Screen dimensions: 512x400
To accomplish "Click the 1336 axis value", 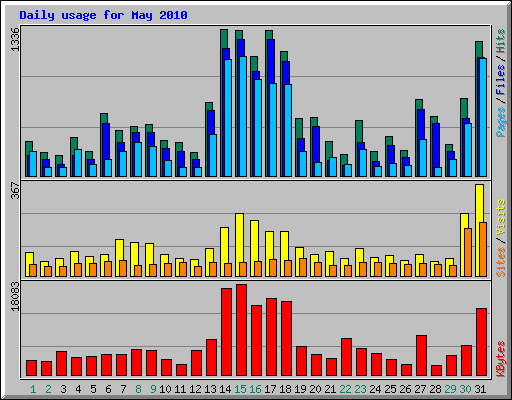I will click(15, 39).
